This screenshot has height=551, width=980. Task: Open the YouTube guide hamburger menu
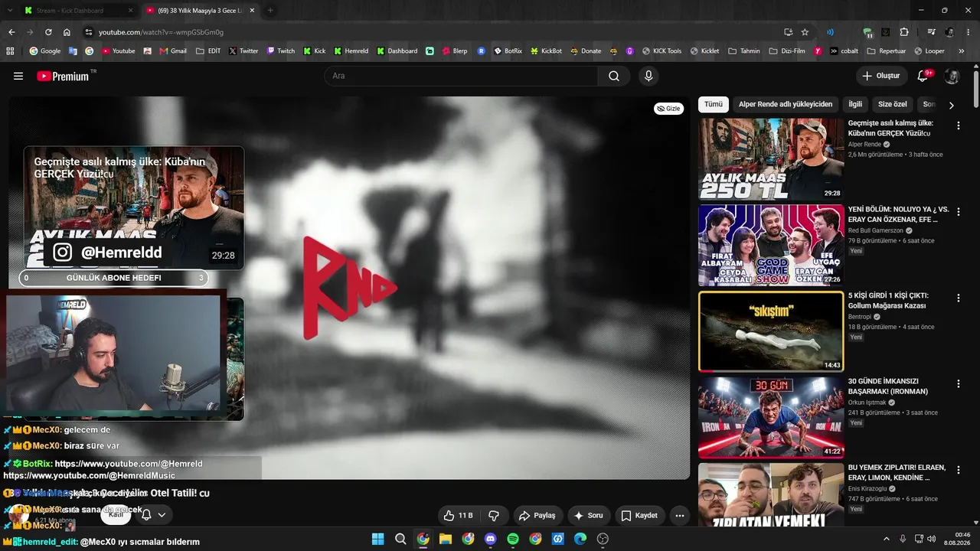click(x=18, y=76)
